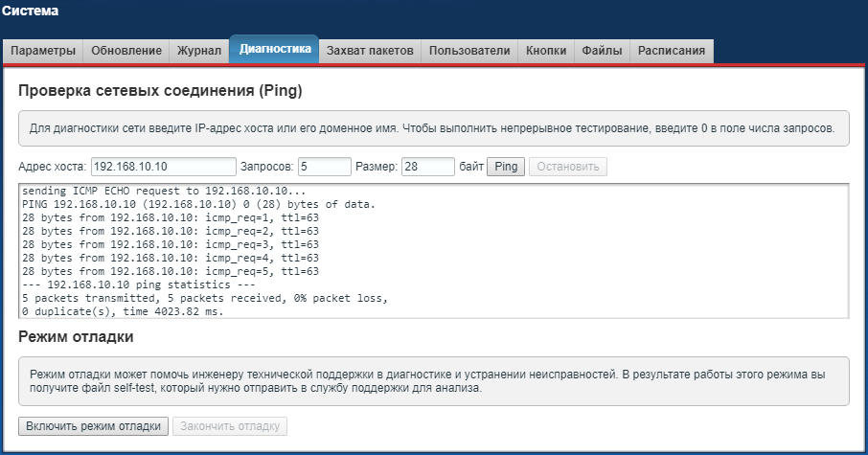Open the Журнал tab
This screenshot has height=455, width=868.
click(199, 51)
